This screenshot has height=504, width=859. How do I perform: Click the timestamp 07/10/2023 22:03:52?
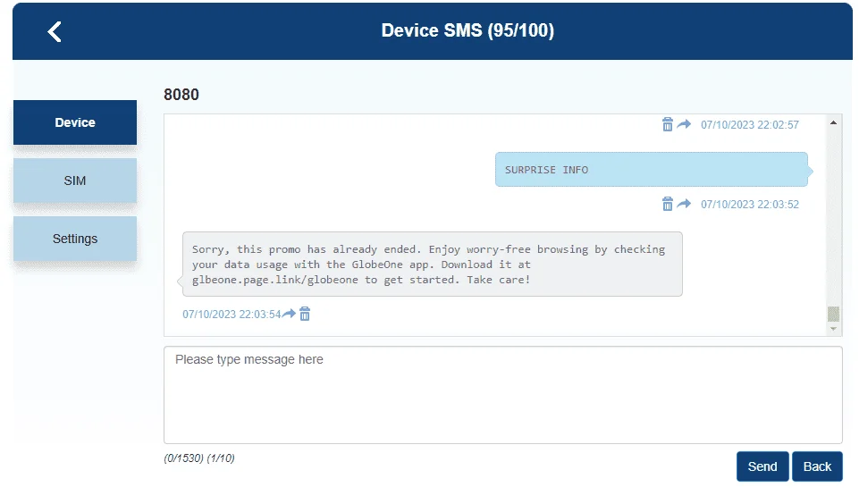[x=750, y=204]
